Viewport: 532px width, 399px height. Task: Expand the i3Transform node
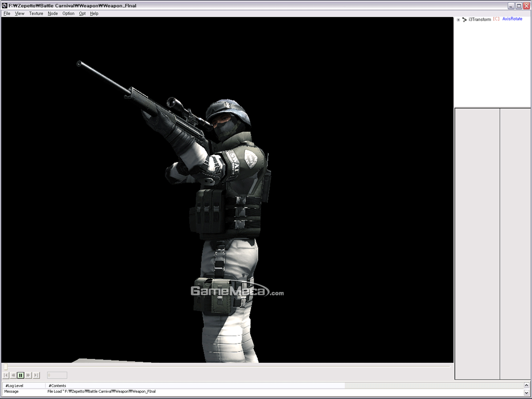click(x=459, y=19)
